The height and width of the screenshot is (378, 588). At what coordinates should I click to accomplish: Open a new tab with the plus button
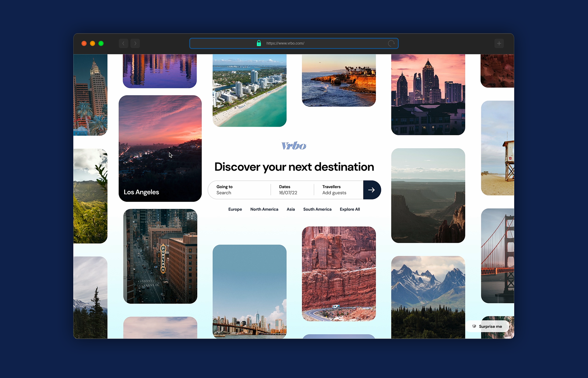tap(499, 43)
